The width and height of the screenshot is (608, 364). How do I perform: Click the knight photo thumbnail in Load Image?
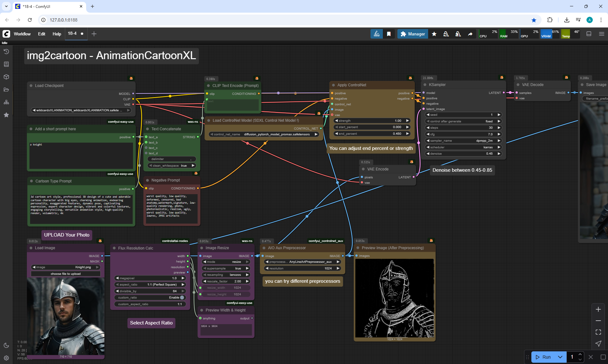[x=66, y=316]
